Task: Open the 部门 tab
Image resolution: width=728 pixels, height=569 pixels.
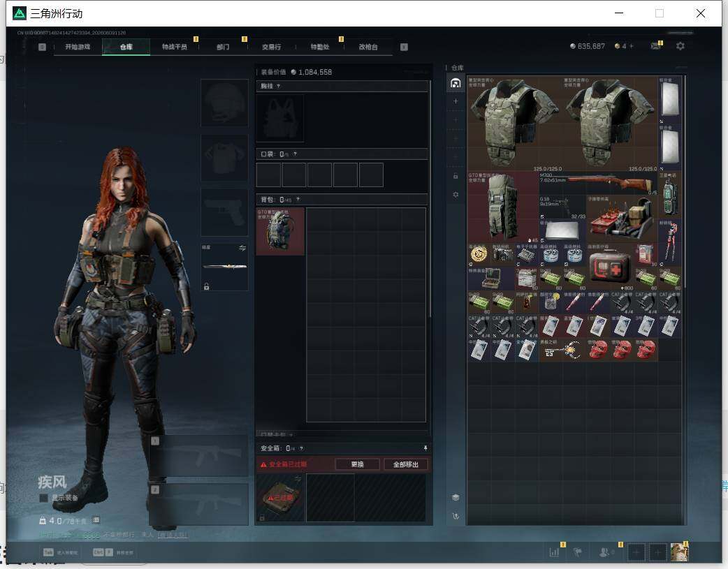Action: point(223,47)
